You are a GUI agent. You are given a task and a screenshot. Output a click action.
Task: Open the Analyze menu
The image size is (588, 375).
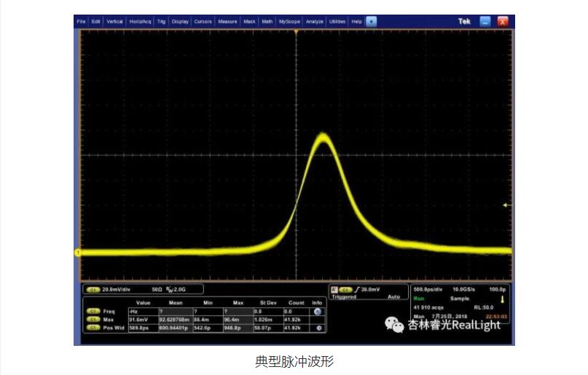point(315,22)
